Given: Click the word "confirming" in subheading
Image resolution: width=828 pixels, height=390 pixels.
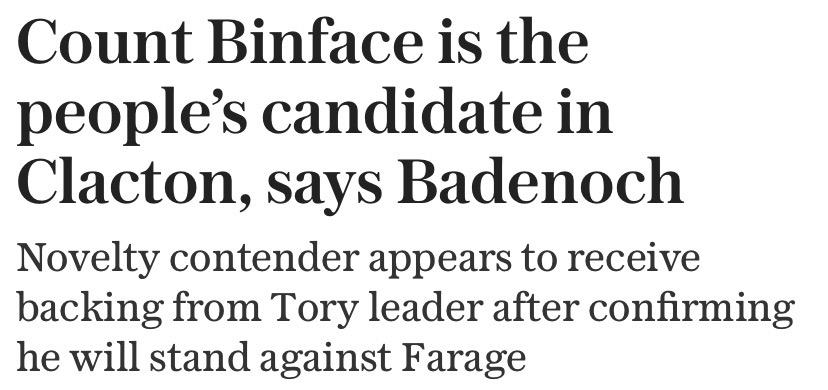Looking at the screenshot, I should [x=692, y=310].
